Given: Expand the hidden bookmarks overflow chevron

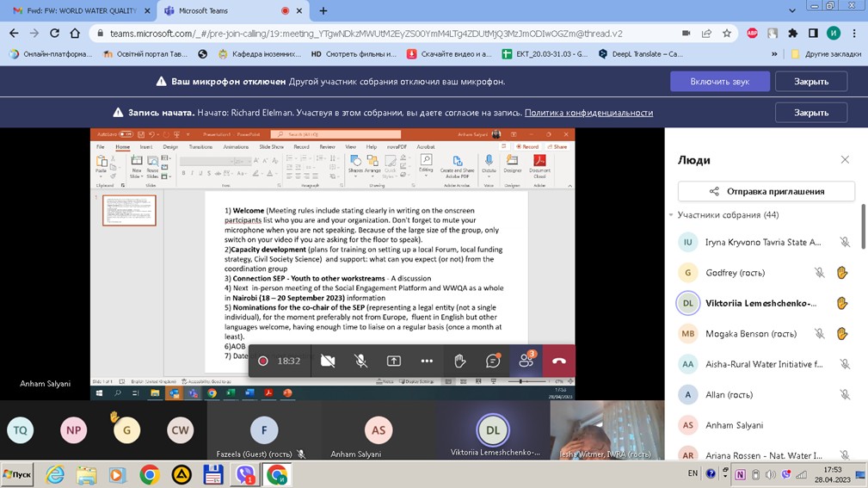Looking at the screenshot, I should (774, 54).
